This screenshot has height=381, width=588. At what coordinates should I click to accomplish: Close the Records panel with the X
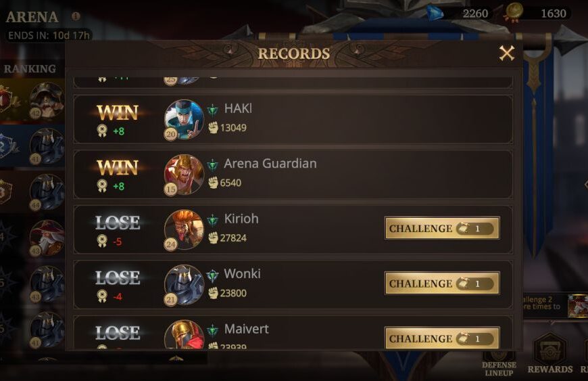pyautogui.click(x=507, y=53)
